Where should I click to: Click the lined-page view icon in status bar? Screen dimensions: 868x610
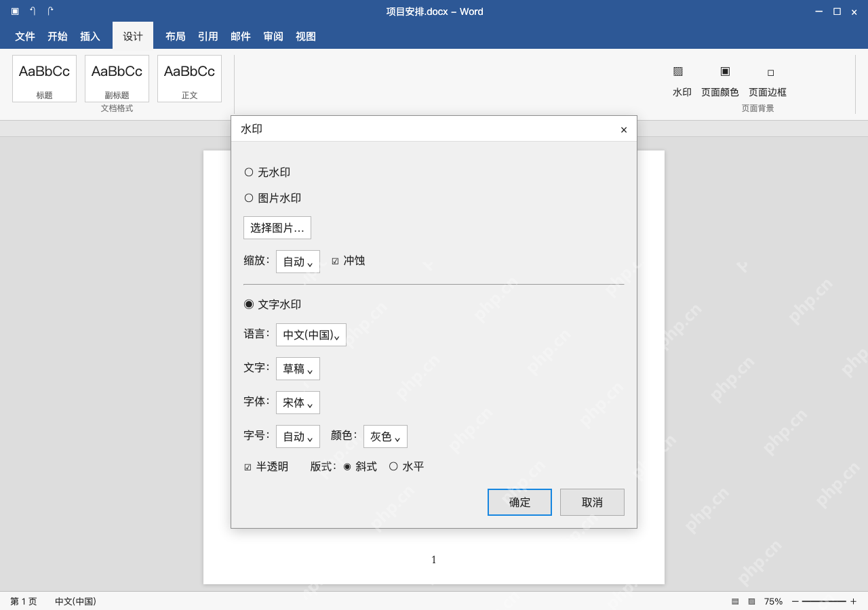735,601
